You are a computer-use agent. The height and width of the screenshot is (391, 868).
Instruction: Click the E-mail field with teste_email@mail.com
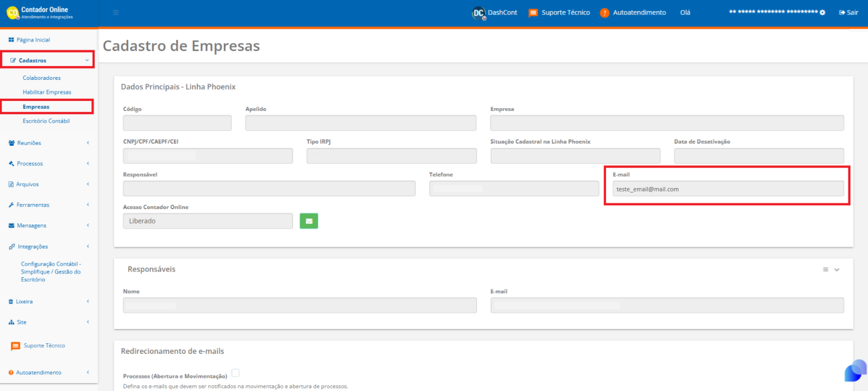point(728,189)
